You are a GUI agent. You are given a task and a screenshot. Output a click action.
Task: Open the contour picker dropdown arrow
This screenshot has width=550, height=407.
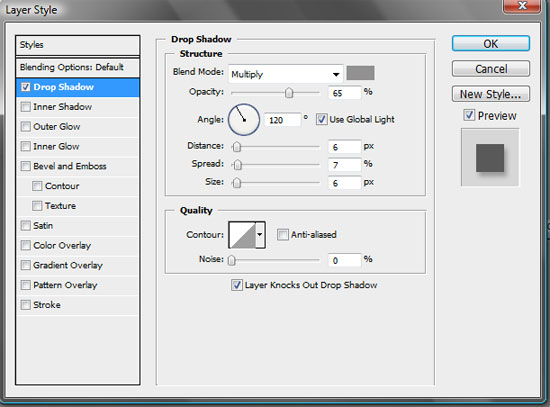[x=260, y=234]
